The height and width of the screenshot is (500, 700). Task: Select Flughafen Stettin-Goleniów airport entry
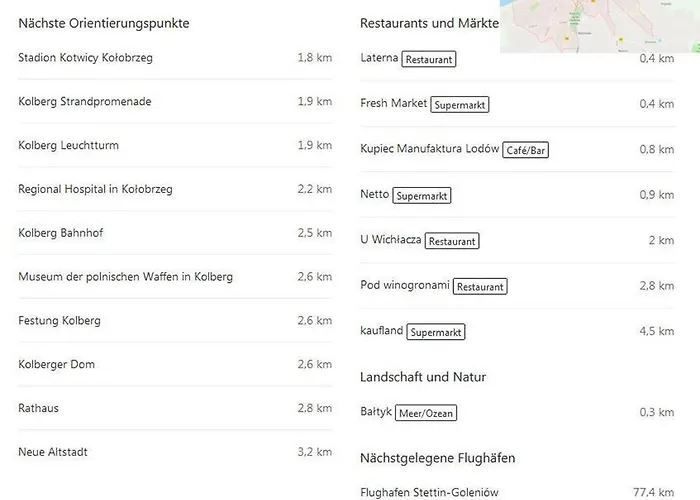pos(429,492)
